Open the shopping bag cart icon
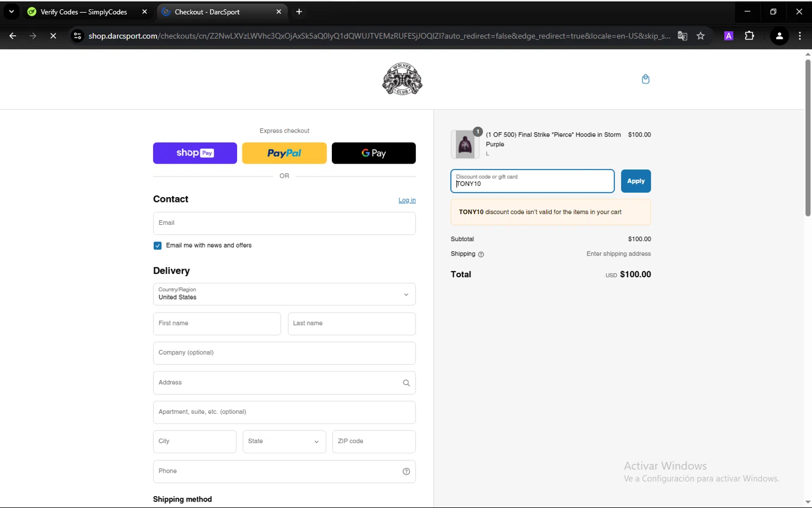The height and width of the screenshot is (508, 812). 645,79
